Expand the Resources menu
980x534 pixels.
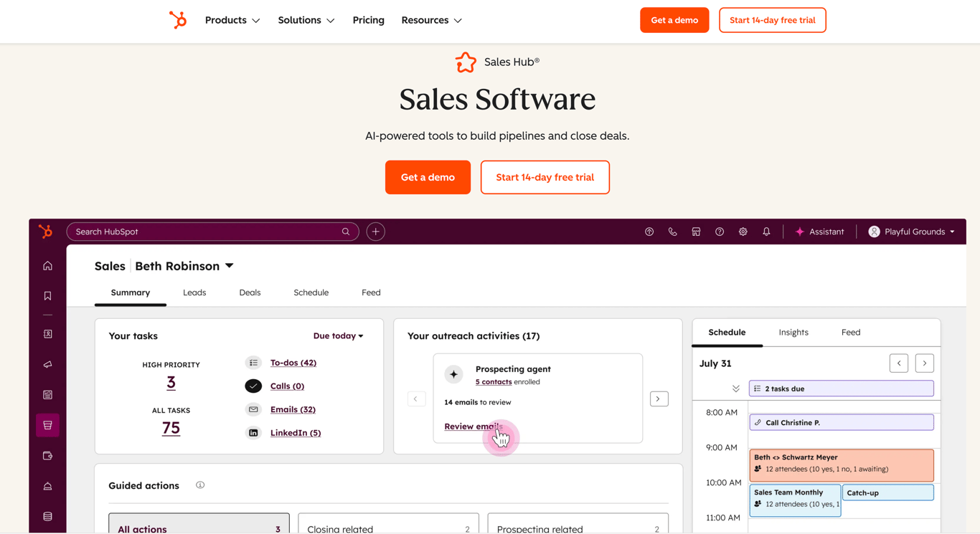[x=432, y=20]
